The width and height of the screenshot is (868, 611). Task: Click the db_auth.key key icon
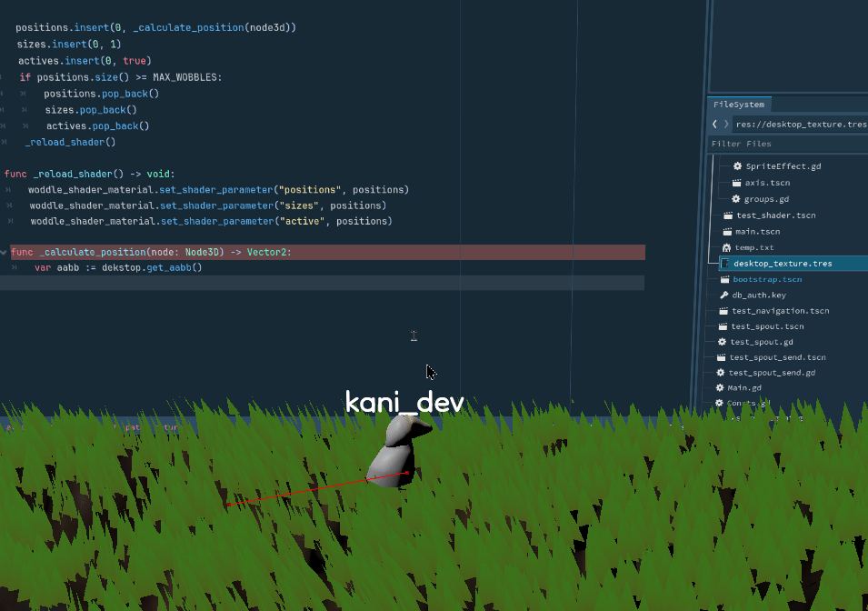[724, 295]
